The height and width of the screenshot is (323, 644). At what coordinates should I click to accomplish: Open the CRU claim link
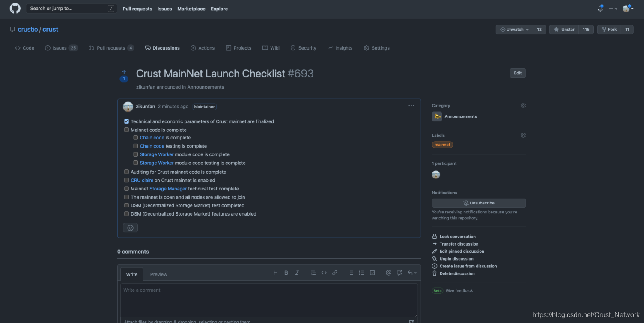pyautogui.click(x=142, y=181)
